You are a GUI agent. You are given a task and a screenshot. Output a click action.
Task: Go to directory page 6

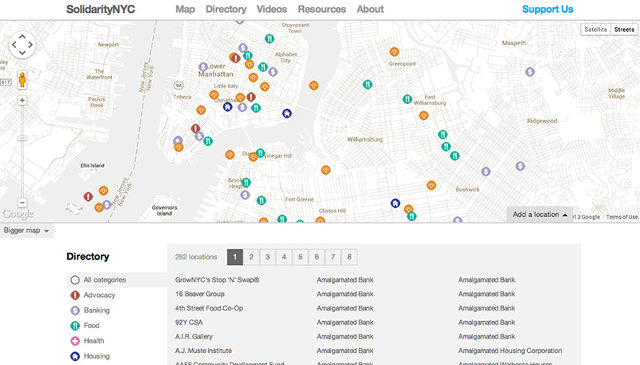point(316,257)
